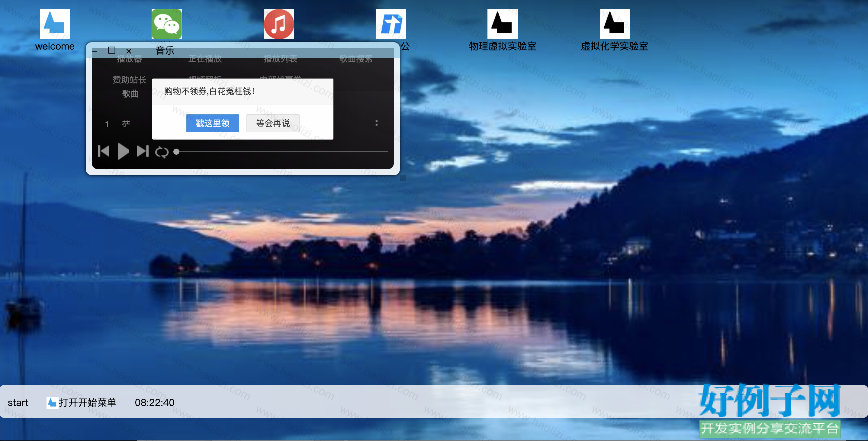
Task: Minimize the 音乐 window
Action: [x=95, y=51]
